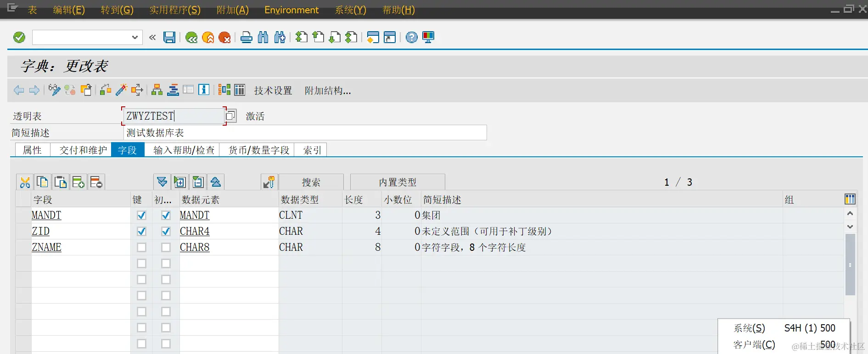Save the table with floppy disk icon
868x354 pixels.
(169, 37)
